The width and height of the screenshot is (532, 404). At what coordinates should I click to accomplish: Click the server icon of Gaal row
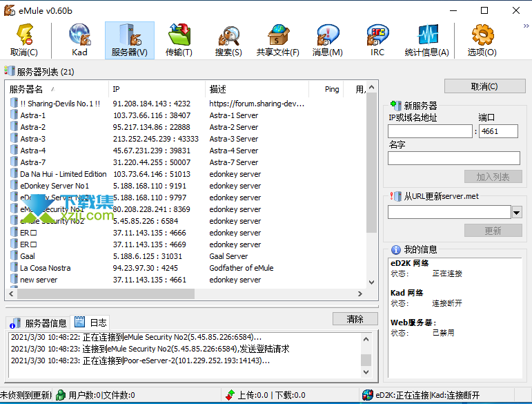click(14, 256)
